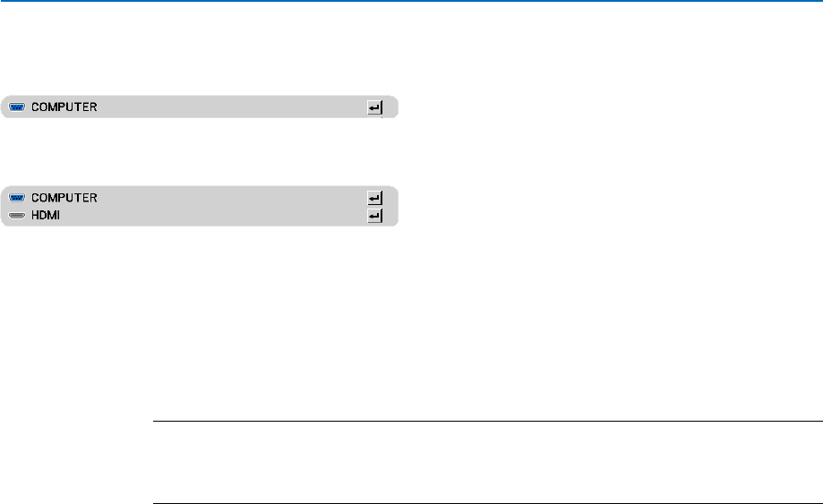Screen dimensions: 823x504
Task: Click the blue VGA icon above the HDMI icon
Action: 18,197
